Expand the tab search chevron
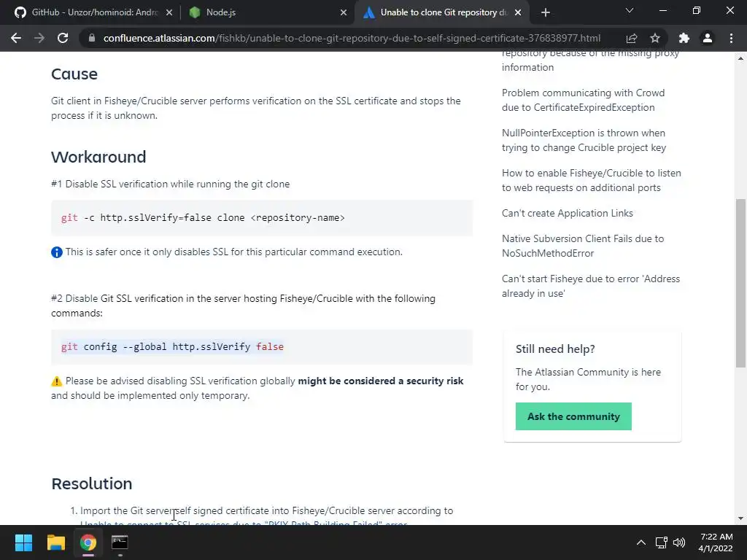747x560 pixels. (x=630, y=10)
